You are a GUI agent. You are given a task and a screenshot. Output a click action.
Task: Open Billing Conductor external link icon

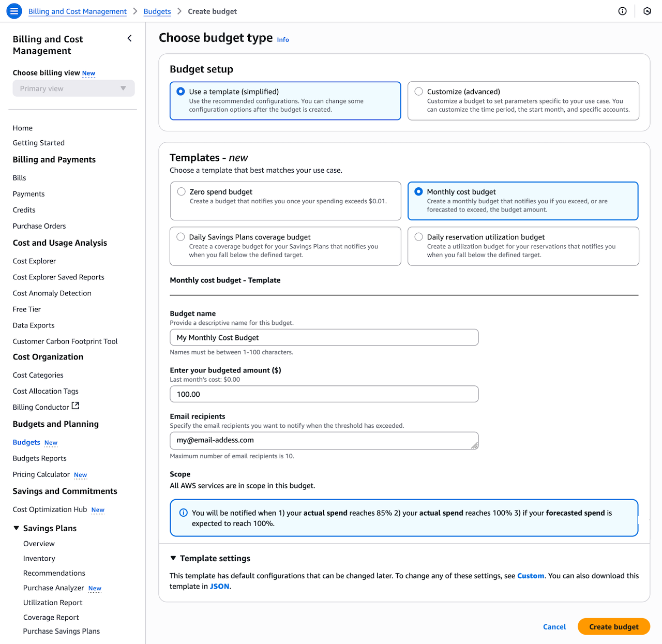76,406
